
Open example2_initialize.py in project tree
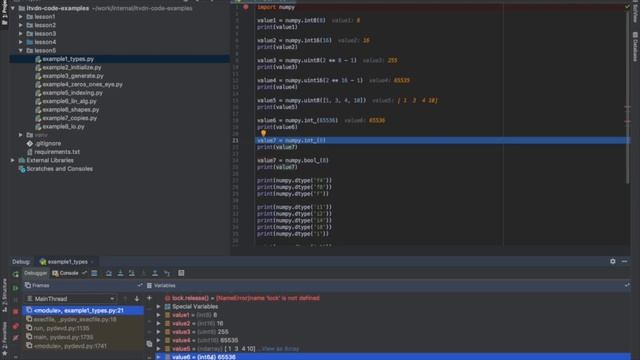pos(72,67)
